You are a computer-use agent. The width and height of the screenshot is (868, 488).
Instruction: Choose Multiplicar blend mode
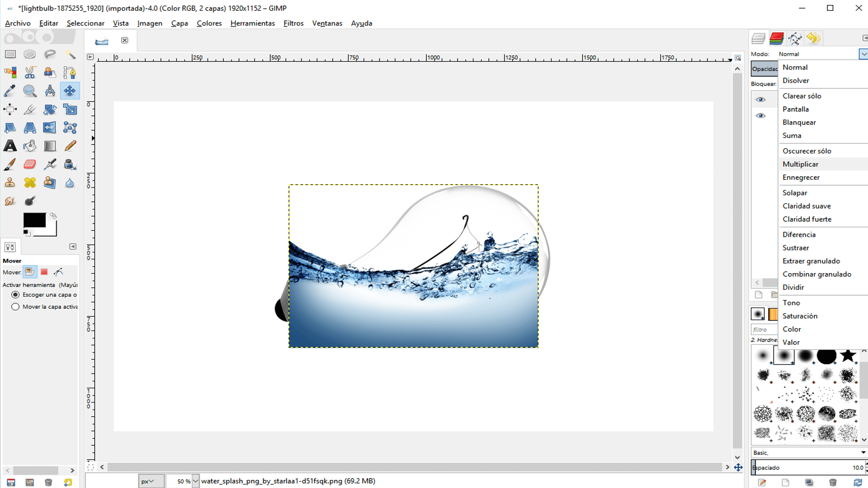(823, 164)
